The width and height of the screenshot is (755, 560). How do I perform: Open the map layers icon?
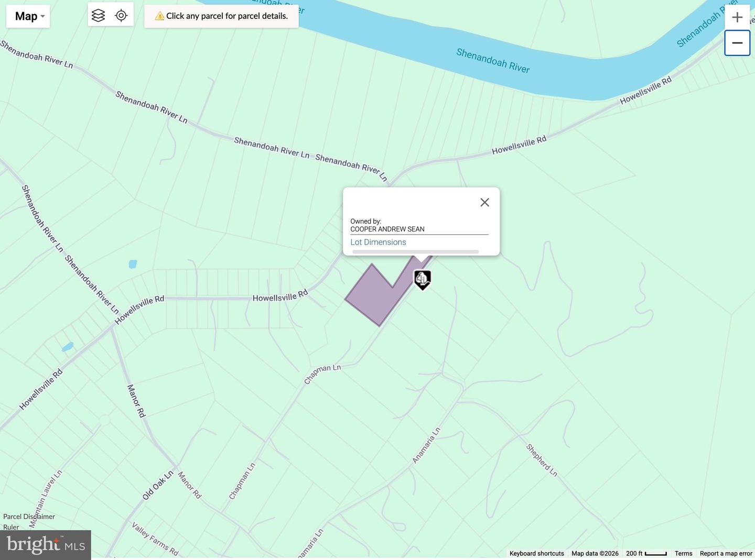[x=98, y=15]
